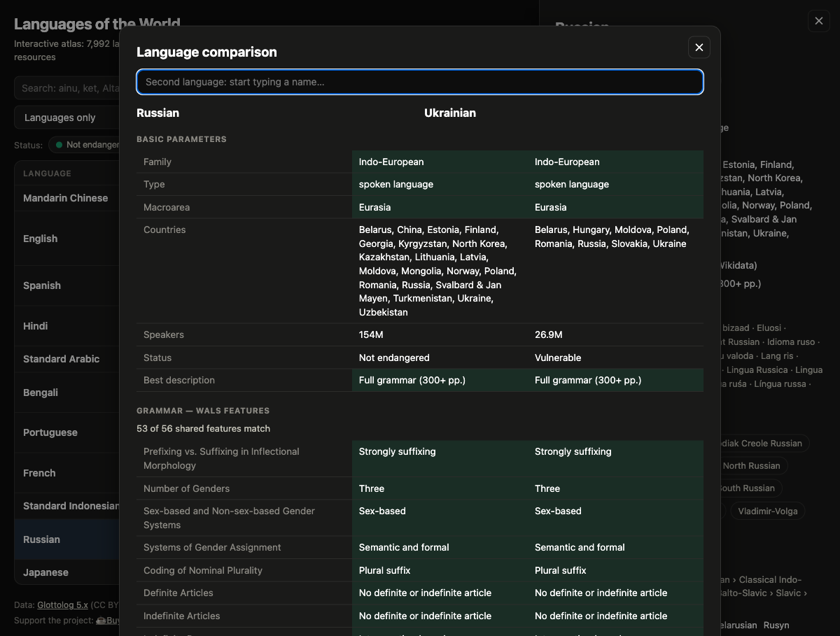Image resolution: width=840 pixels, height=636 pixels.
Task: Click the 53 of 56 shared features text
Action: pyautogui.click(x=203, y=428)
